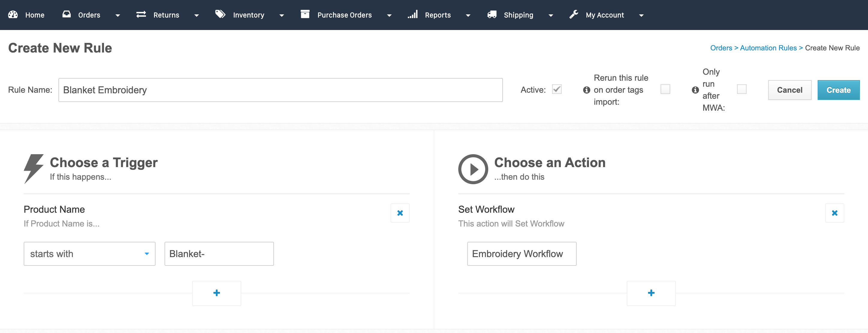The image size is (868, 333).
Task: Click the Orders inbox tray icon
Action: 67,14
